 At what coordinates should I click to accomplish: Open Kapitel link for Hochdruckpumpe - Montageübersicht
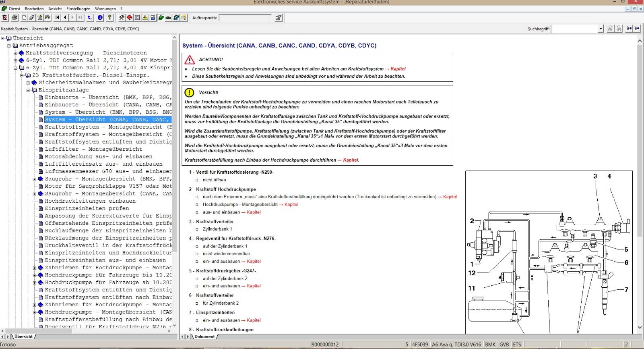[x=291, y=205]
